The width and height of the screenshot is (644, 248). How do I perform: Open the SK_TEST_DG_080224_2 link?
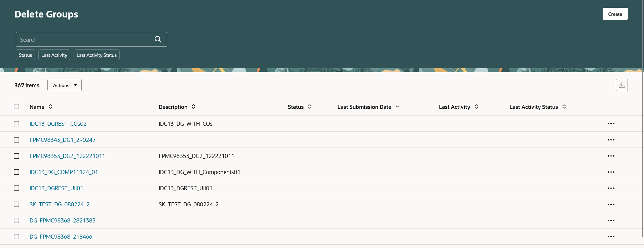60,204
